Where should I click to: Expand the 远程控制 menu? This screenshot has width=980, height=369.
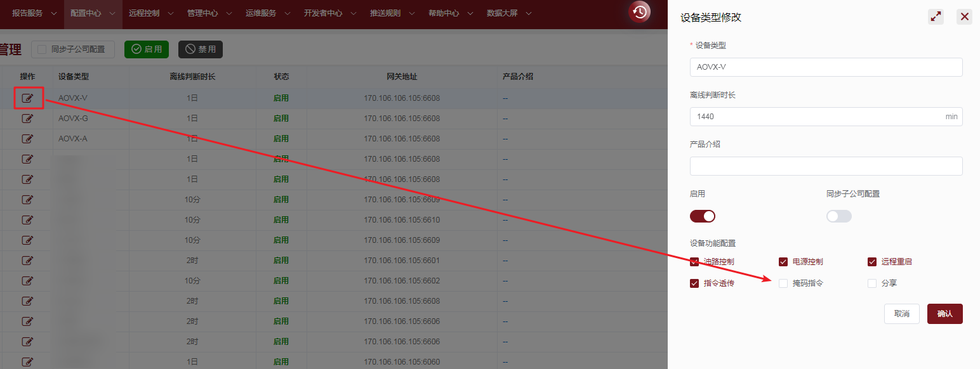point(151,13)
